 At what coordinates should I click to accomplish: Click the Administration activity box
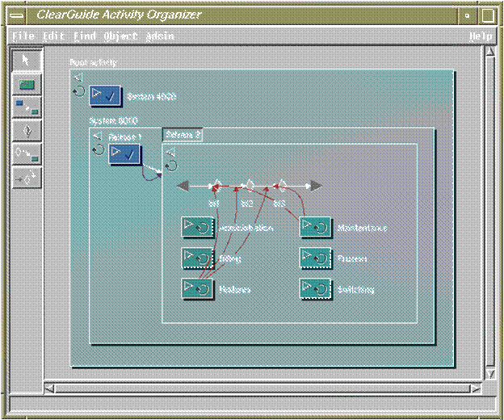[197, 227]
